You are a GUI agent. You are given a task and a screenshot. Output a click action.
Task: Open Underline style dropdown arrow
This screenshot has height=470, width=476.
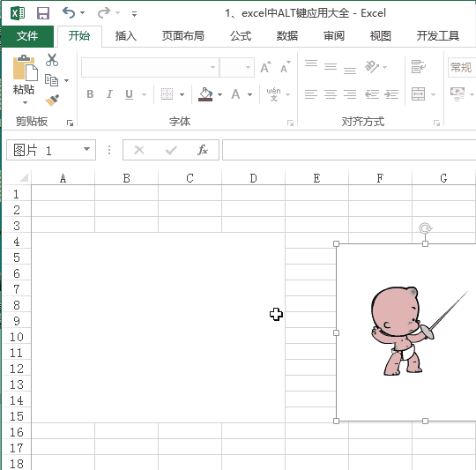click(144, 94)
